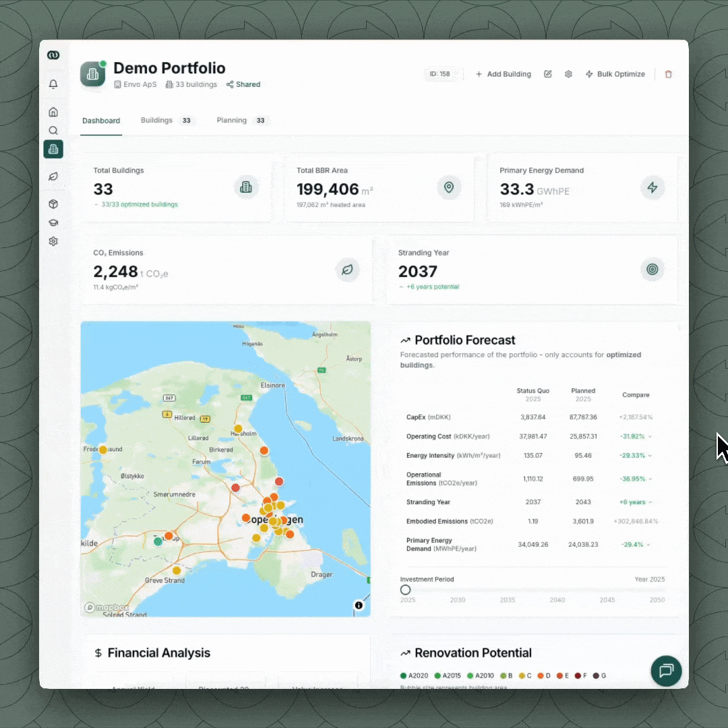Toggle the G energy label legend item
The image size is (728, 728).
pyautogui.click(x=599, y=675)
